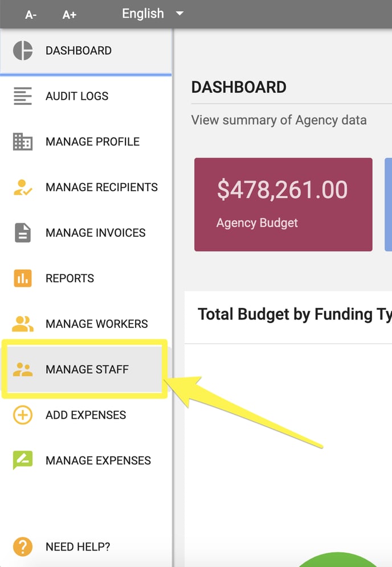The height and width of the screenshot is (567, 392).
Task: Open the MANAGE EXPENSES sidebar label
Action: pyautogui.click(x=98, y=460)
